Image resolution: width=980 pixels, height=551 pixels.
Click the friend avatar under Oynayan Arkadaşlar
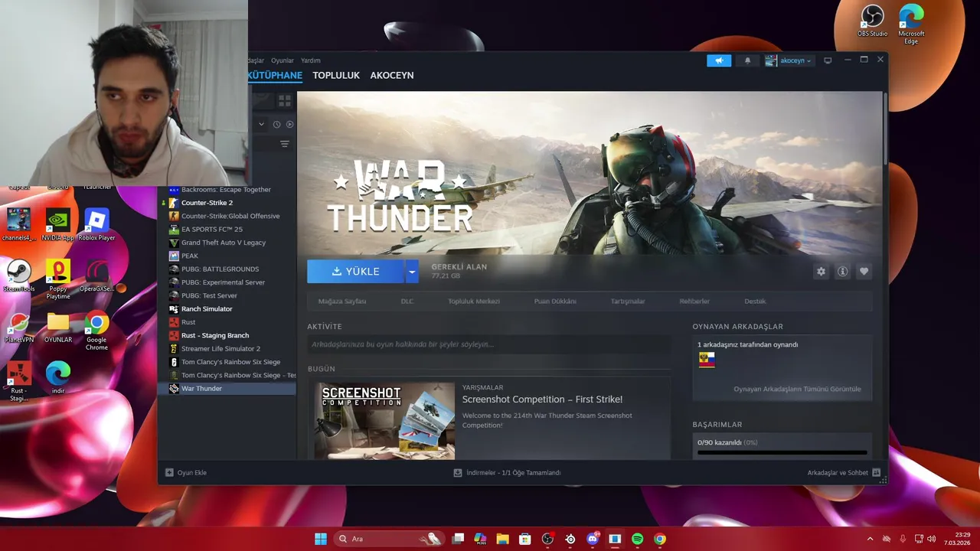[707, 360]
